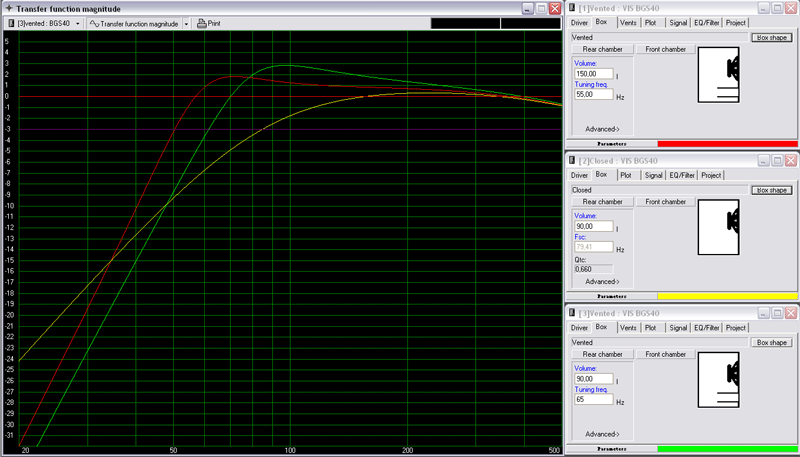800x457 pixels.
Task: Click Parameters bar in [3]Vented window
Action: pos(612,449)
